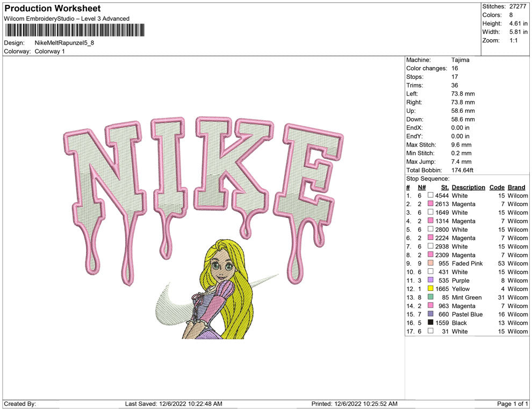This screenshot has height=409, width=532.
Task: Click the Width value 5.81 in
Action: (x=518, y=32)
